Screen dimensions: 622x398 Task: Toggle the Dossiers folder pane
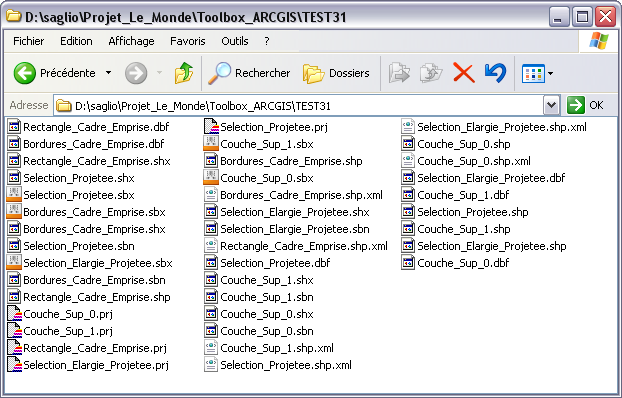(336, 73)
